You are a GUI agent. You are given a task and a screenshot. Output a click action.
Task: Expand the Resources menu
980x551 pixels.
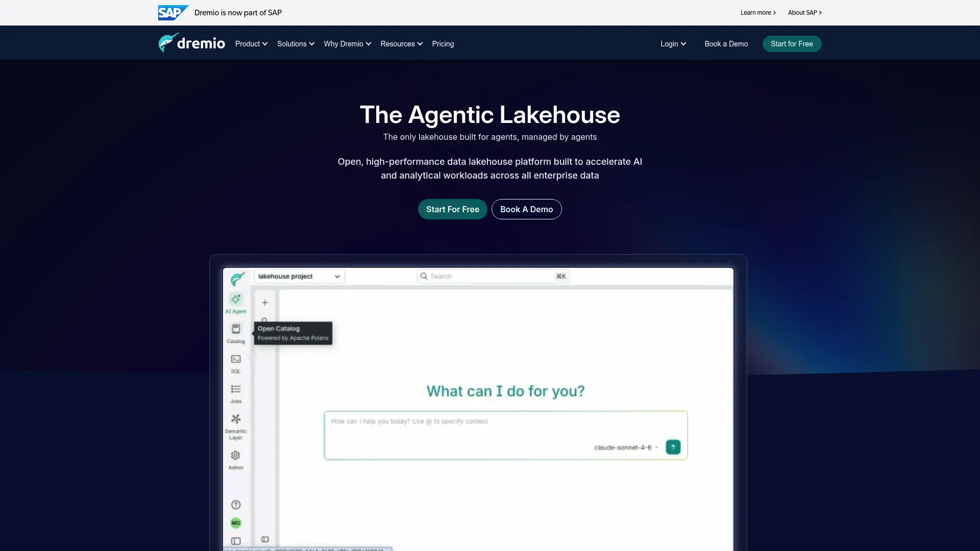[x=402, y=44]
